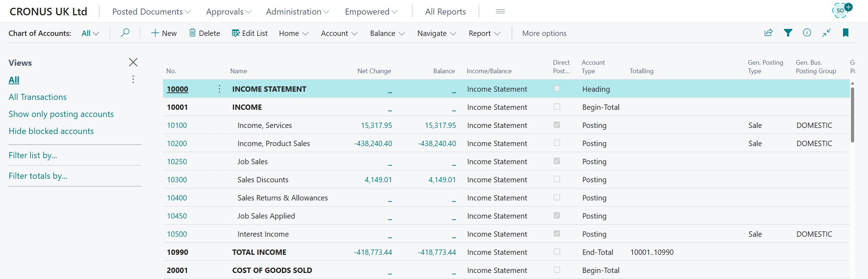Open the user account avatar SO
Image resolution: width=868 pixels, height=279 pixels.
(x=841, y=10)
